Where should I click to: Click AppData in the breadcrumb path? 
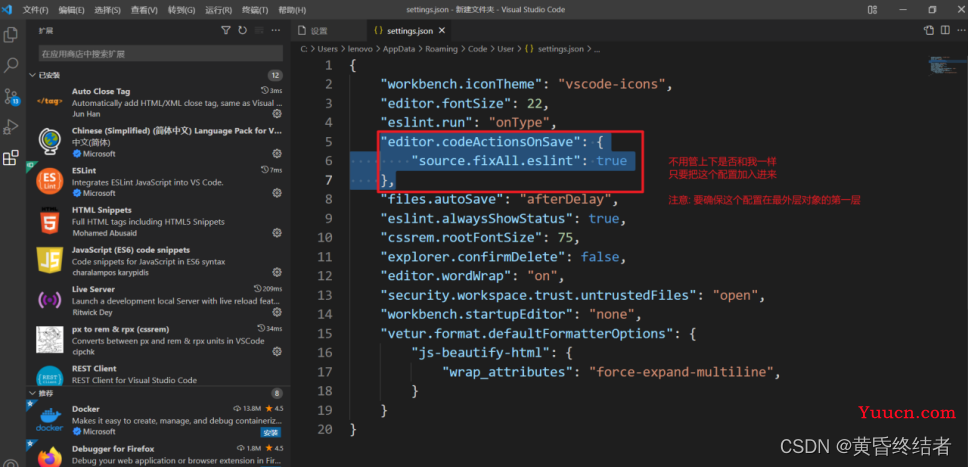click(399, 49)
